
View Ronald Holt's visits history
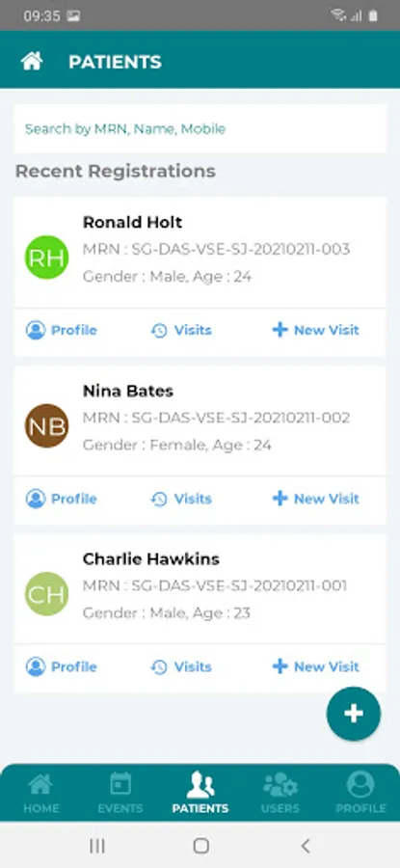point(181,331)
